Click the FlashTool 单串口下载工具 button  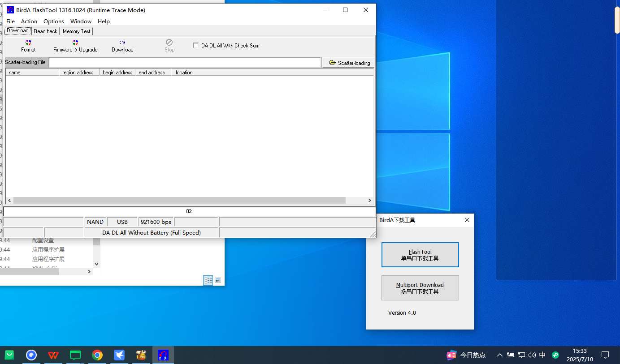coord(420,255)
